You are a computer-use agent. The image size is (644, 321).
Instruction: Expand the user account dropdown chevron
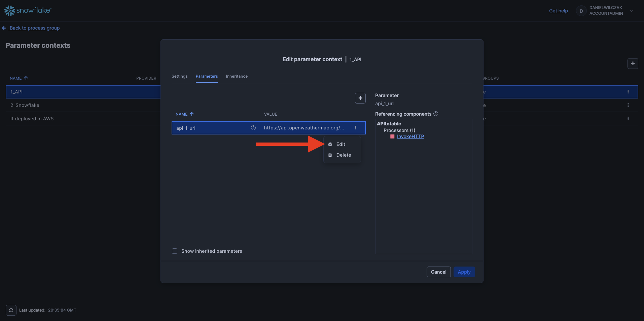[x=632, y=11]
